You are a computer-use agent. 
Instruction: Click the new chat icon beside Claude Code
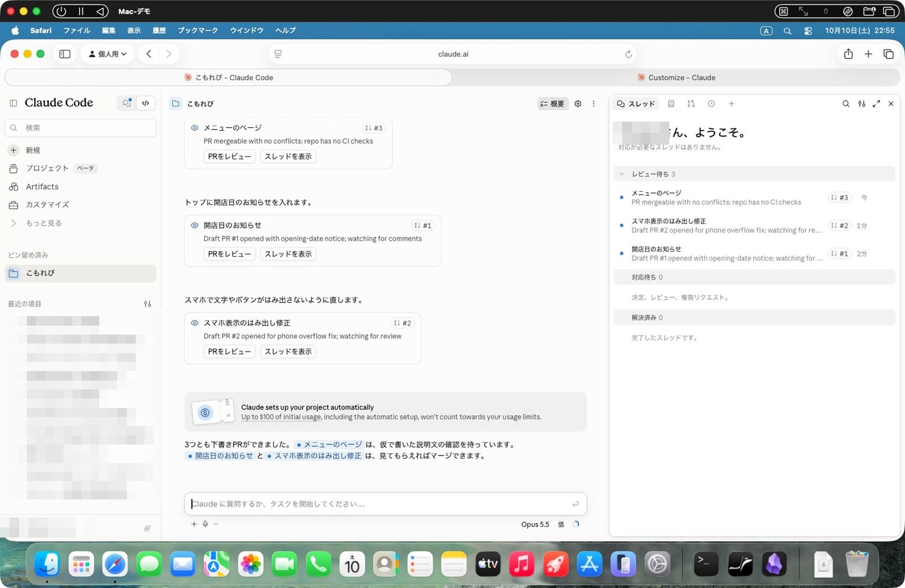tap(127, 103)
